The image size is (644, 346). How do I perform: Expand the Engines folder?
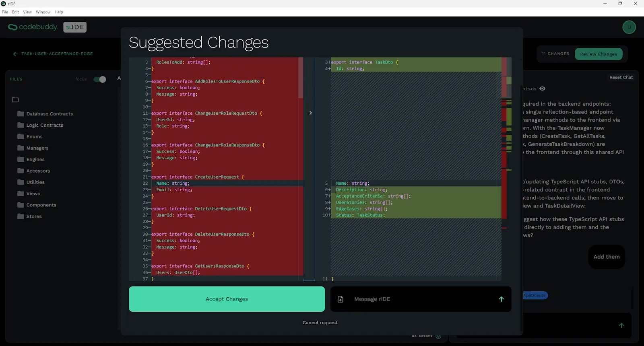tap(31, 159)
